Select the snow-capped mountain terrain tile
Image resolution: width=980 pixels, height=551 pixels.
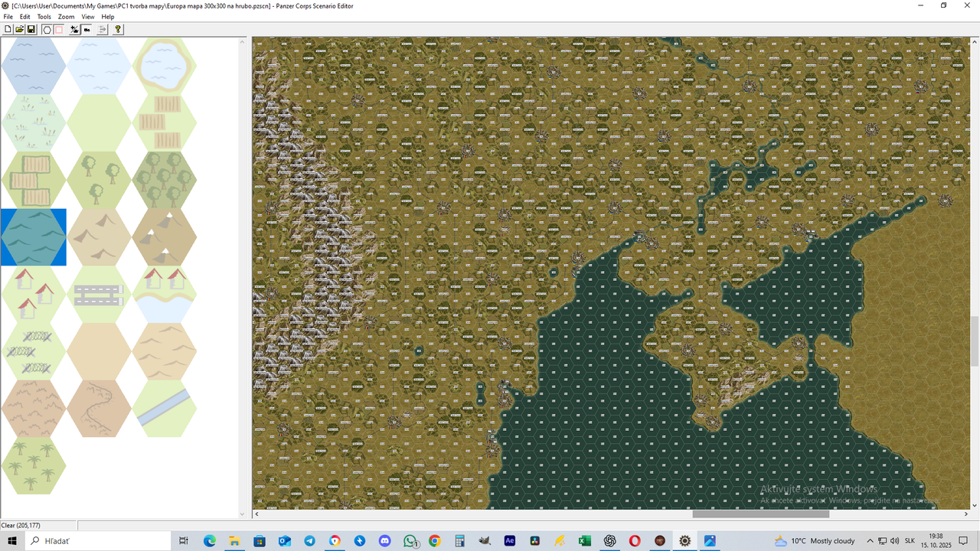pyautogui.click(x=165, y=237)
